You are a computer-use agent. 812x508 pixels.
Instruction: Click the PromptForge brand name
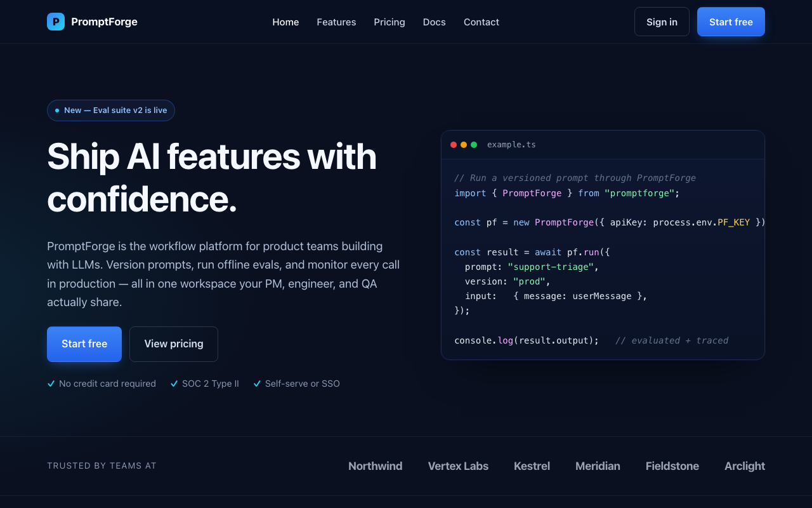104,22
